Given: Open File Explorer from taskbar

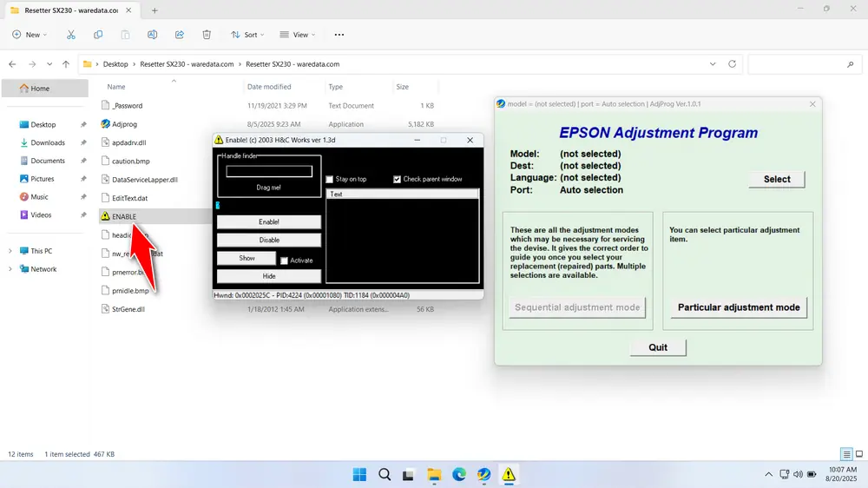Looking at the screenshot, I should (x=434, y=475).
